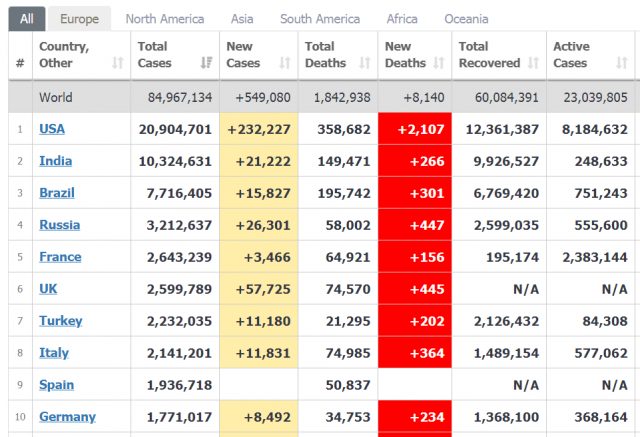This screenshot has height=437, width=640.
Task: Open the Turkey country link
Action: pos(61,321)
